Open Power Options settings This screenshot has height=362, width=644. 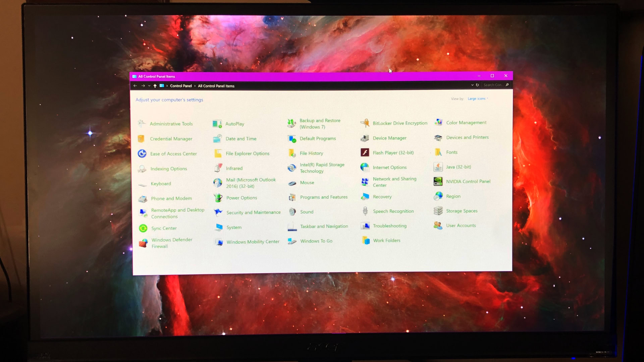point(241,197)
